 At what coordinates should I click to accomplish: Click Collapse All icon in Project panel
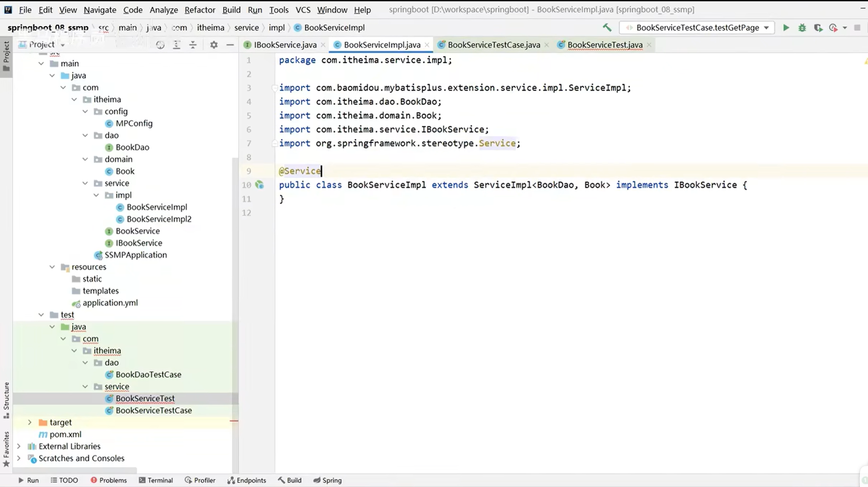pos(193,45)
